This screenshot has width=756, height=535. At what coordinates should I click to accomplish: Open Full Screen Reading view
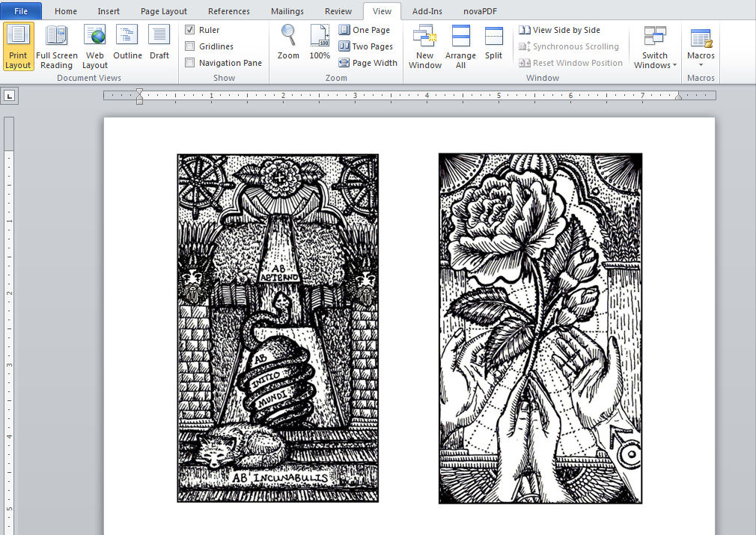pyautogui.click(x=57, y=46)
